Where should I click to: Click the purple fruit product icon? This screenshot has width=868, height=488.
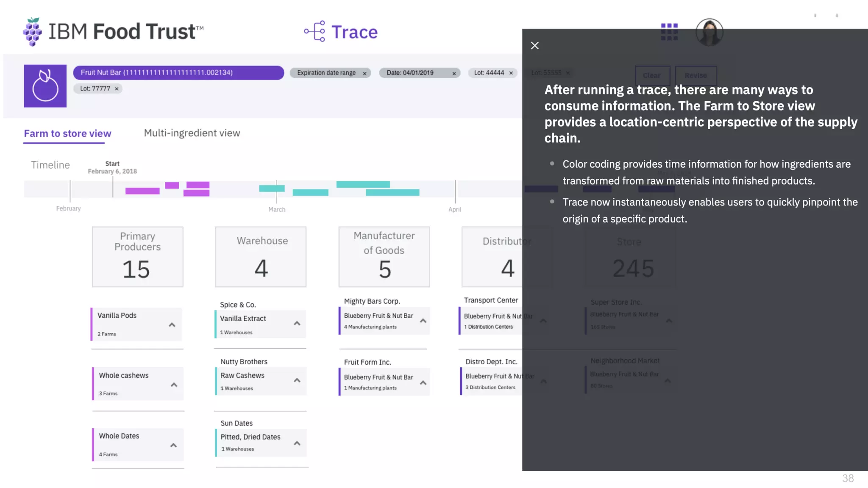click(45, 86)
